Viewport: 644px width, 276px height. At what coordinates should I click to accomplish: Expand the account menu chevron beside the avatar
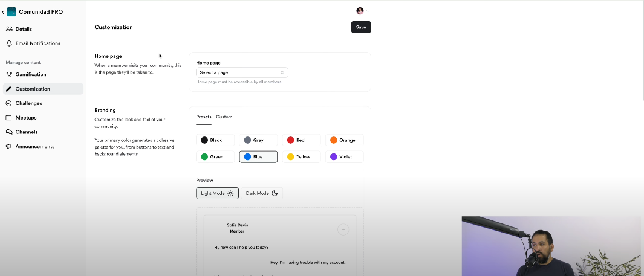click(x=368, y=11)
